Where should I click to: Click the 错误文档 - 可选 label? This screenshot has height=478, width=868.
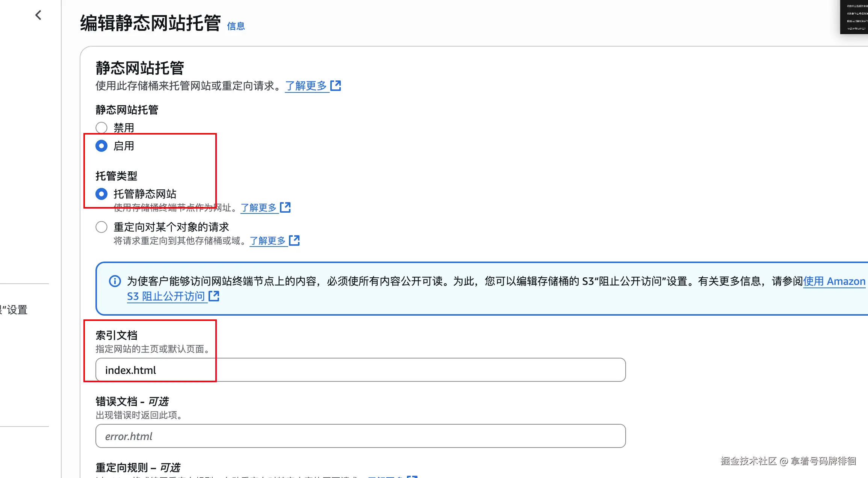[132, 401]
